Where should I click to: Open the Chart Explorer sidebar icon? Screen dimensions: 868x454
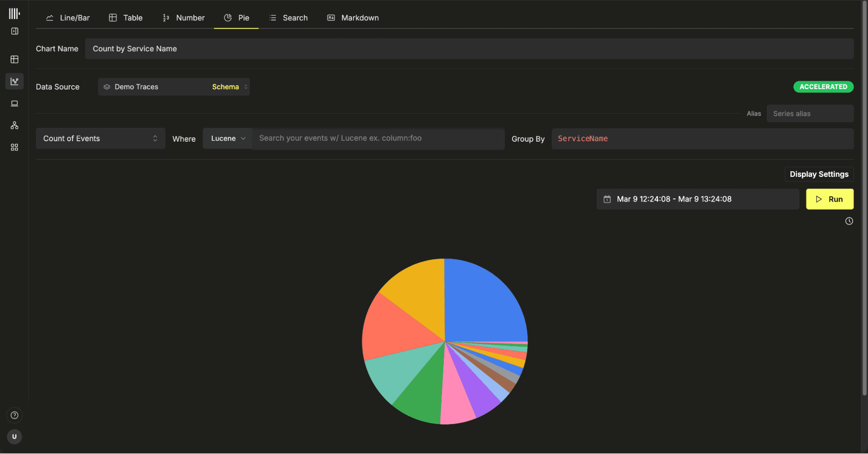coord(14,81)
